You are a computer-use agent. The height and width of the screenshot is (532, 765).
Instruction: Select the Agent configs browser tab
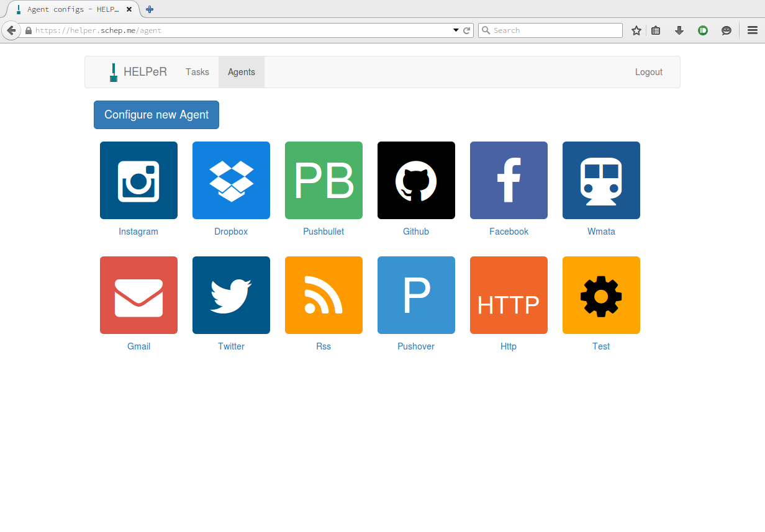point(72,9)
